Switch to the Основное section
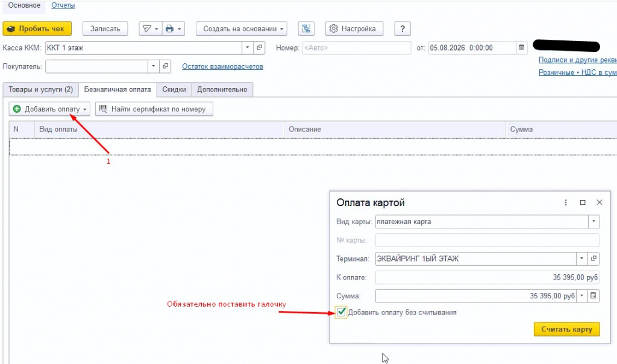Screen dimensions: 617x364 click(24, 5)
